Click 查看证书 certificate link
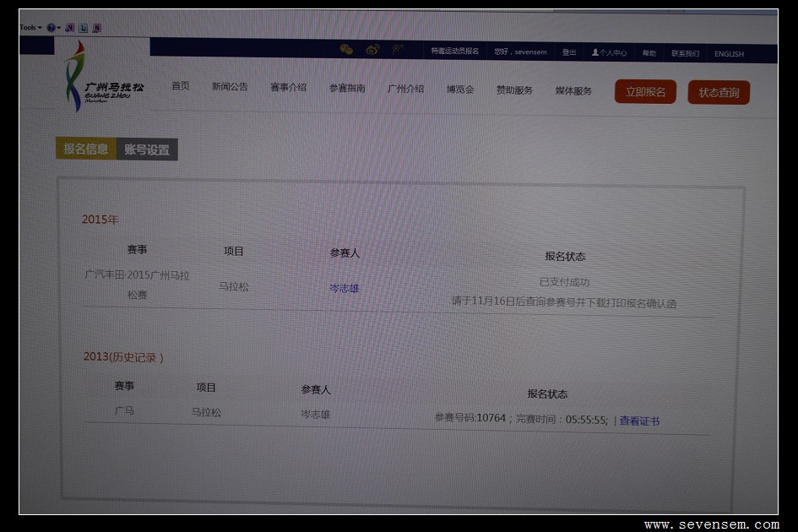 (639, 421)
